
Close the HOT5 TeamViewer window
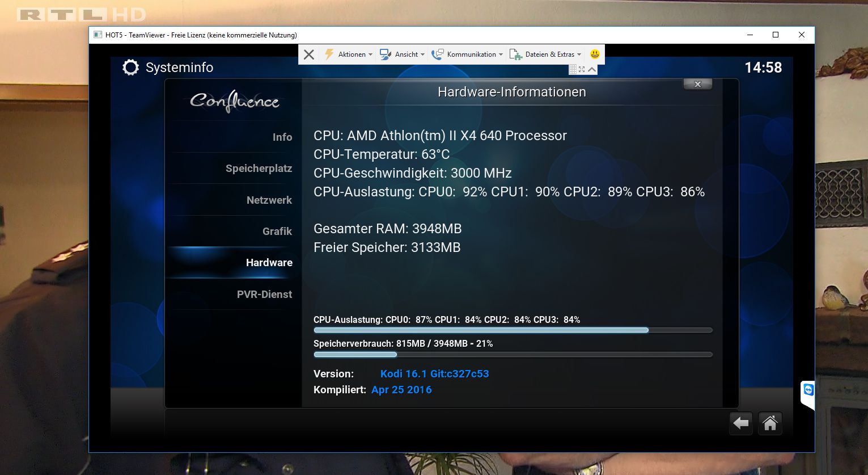802,35
